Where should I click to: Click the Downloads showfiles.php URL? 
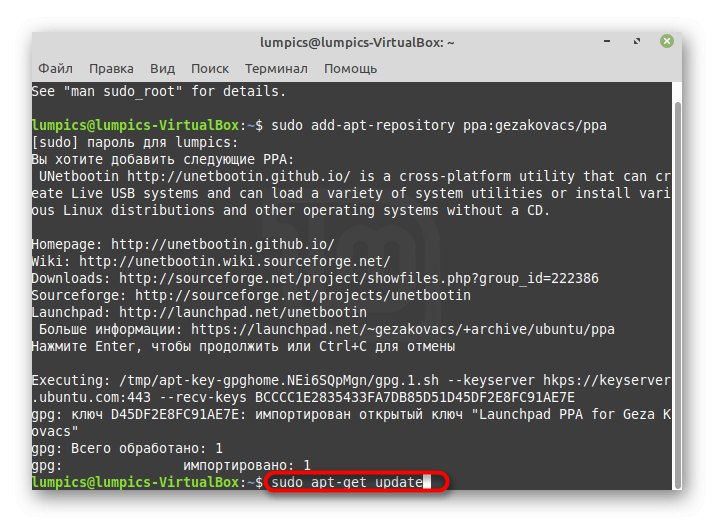[359, 278]
